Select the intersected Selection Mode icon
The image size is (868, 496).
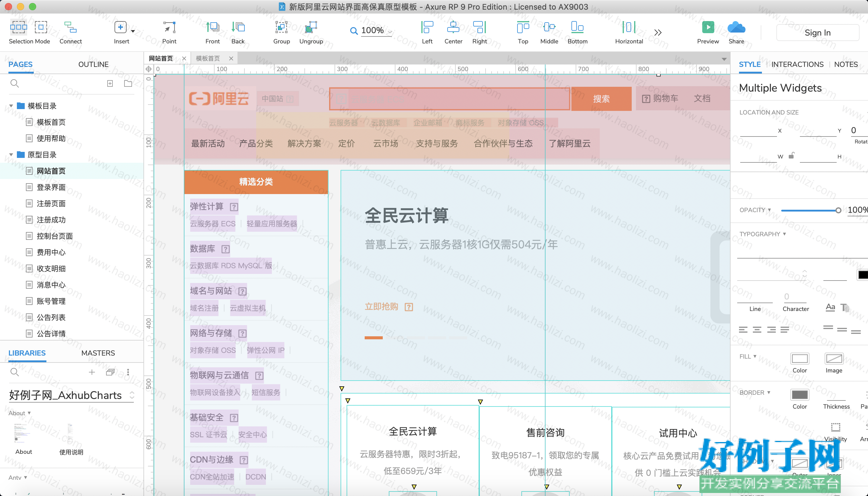18,27
